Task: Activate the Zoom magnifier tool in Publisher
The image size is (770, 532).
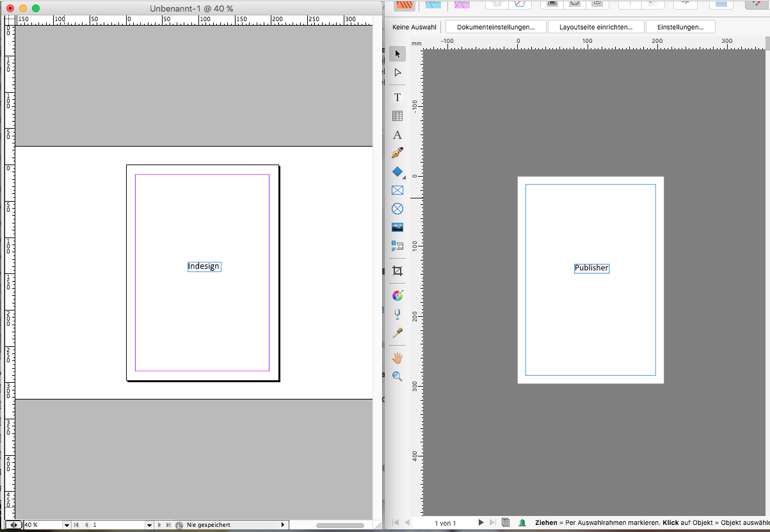Action: click(x=397, y=376)
